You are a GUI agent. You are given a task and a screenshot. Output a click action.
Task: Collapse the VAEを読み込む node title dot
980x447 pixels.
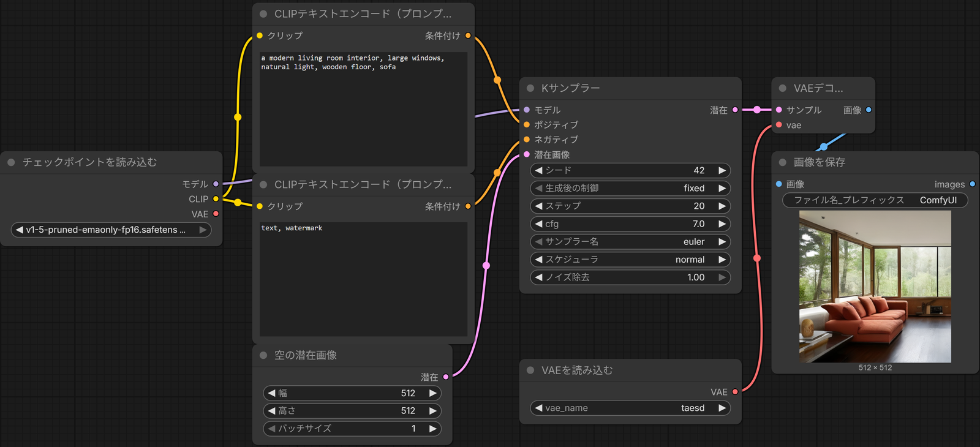pos(530,370)
